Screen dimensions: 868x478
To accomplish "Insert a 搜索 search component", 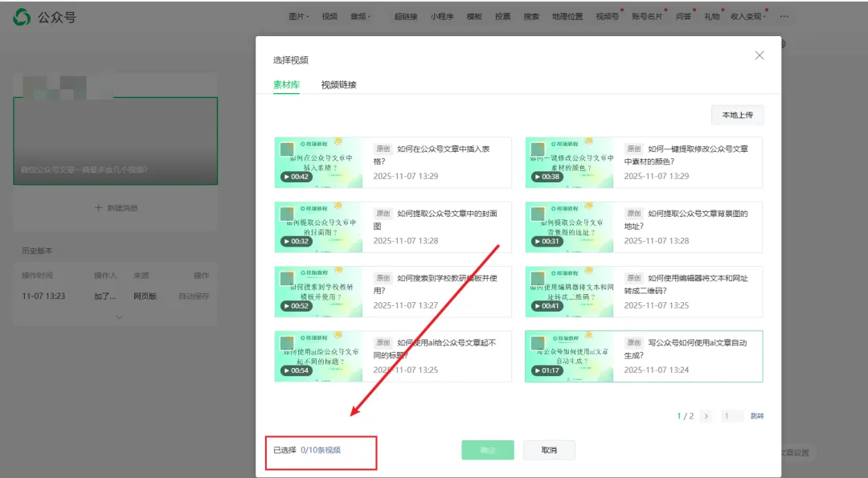I will click(x=531, y=15).
